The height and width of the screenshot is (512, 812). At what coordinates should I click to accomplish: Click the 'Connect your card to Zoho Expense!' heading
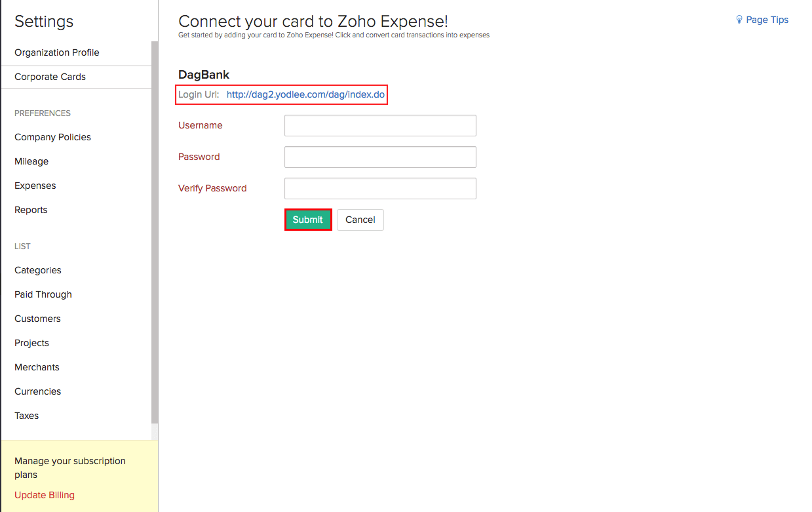313,21
